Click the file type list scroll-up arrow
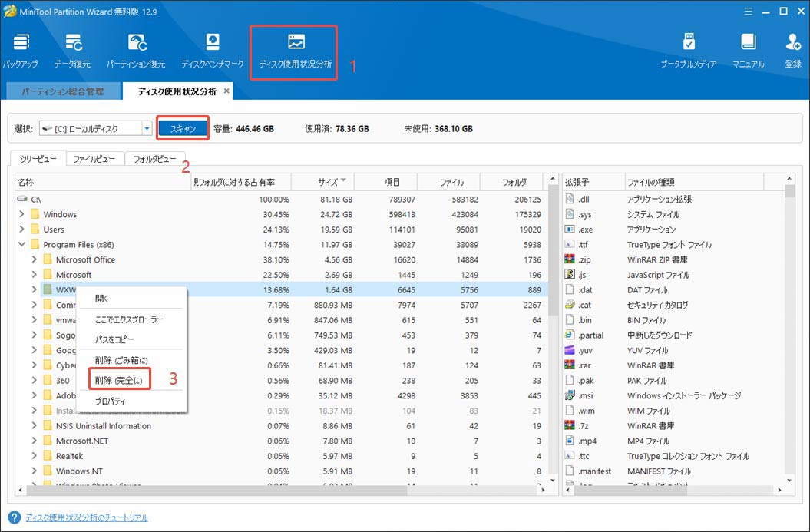The width and height of the screenshot is (810, 532). (x=789, y=179)
